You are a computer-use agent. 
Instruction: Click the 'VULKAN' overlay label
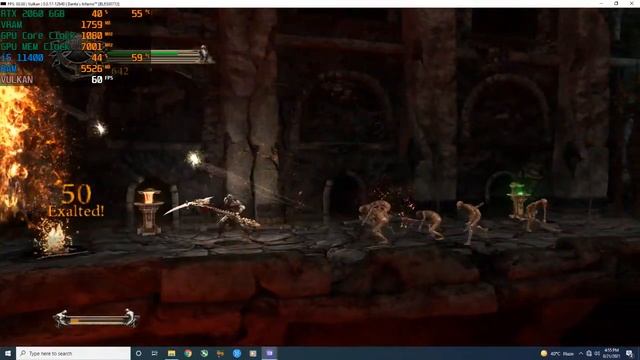coord(17,80)
